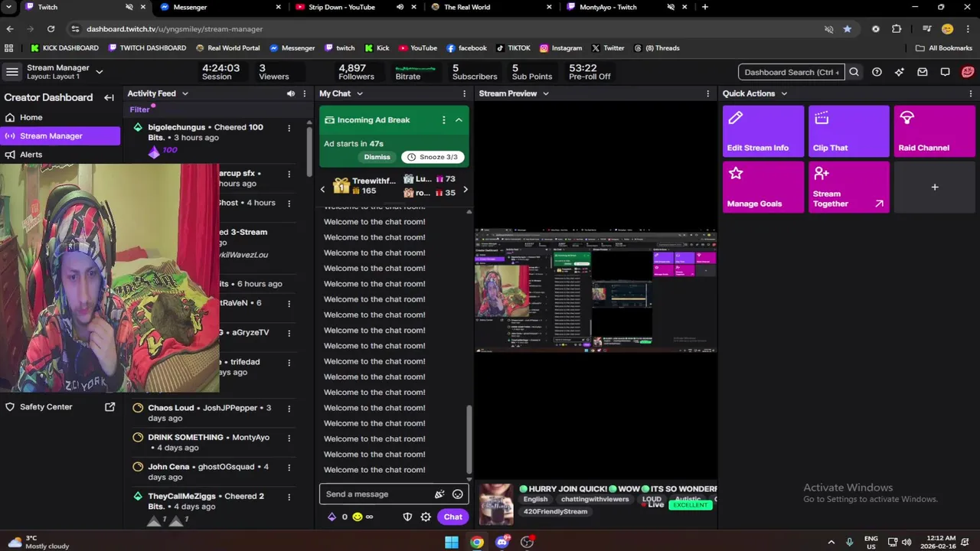Click the dashboard search magnifier button

(x=854, y=72)
